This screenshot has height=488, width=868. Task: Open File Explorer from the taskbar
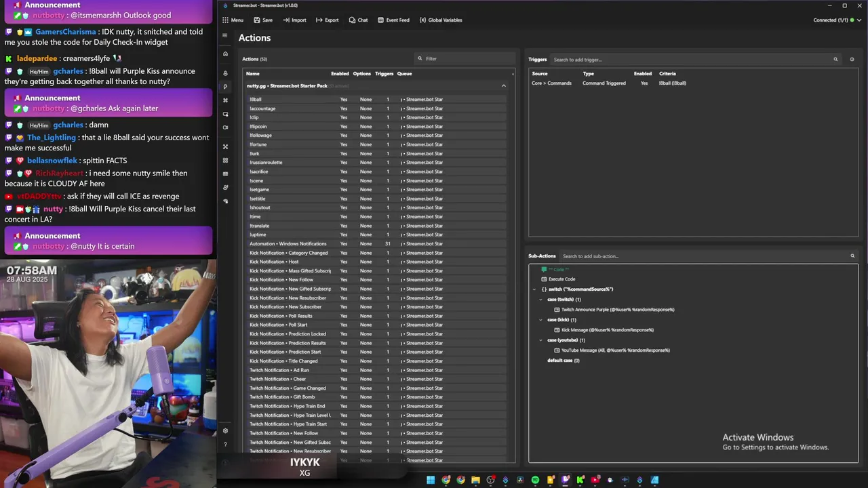pyautogui.click(x=475, y=480)
